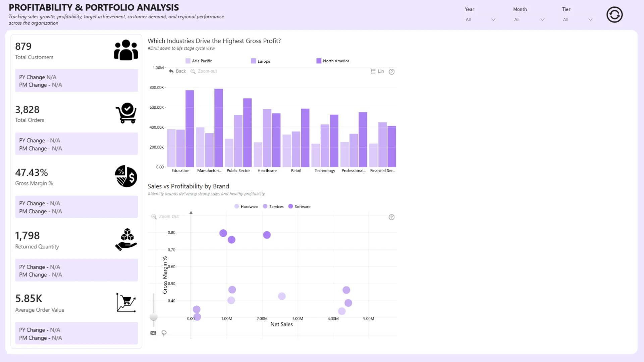The width and height of the screenshot is (644, 362).
Task: Click the 1,798 Returned Quantity value
Action: tap(27, 236)
